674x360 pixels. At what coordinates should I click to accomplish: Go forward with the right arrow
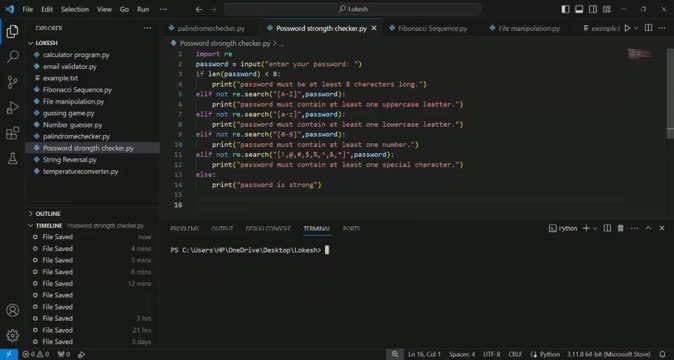tap(212, 9)
